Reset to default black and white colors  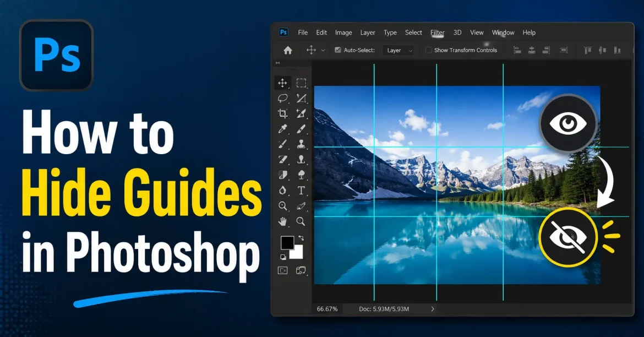pos(283,257)
